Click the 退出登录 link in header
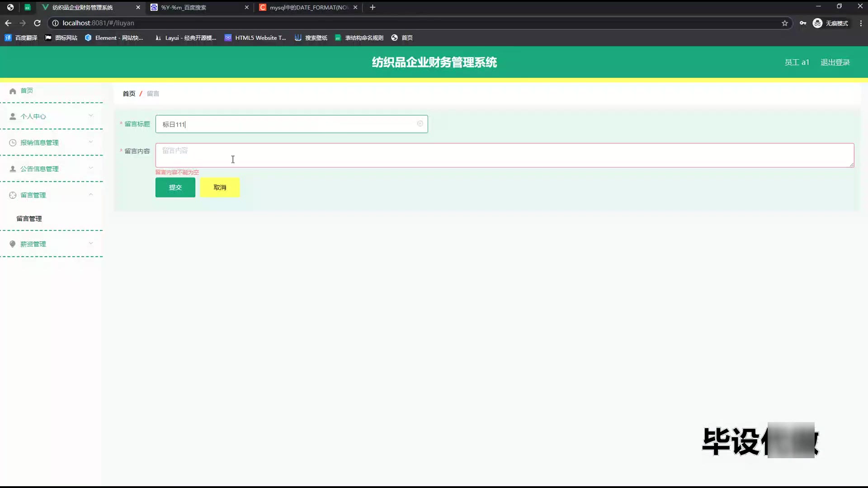Screen dimensions: 868x488 click(x=835, y=62)
